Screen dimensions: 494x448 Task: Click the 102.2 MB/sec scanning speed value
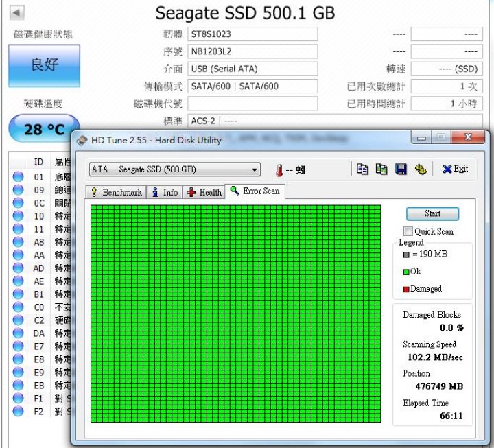point(435,357)
